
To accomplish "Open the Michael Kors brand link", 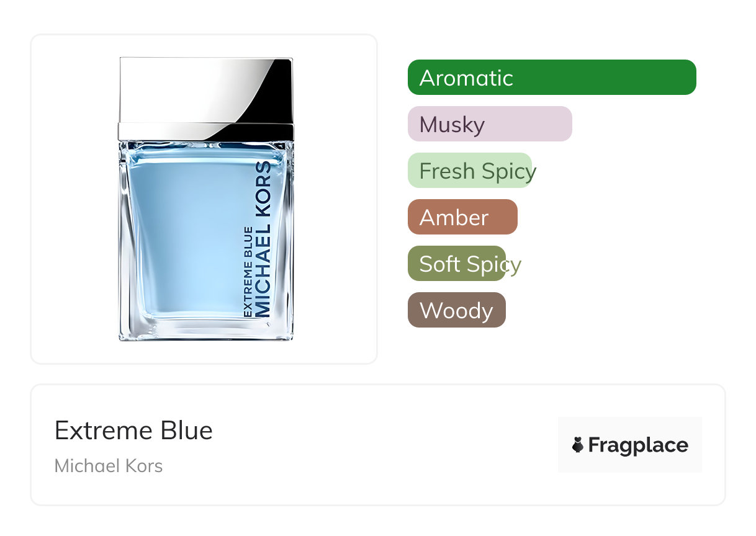I will (x=109, y=466).
